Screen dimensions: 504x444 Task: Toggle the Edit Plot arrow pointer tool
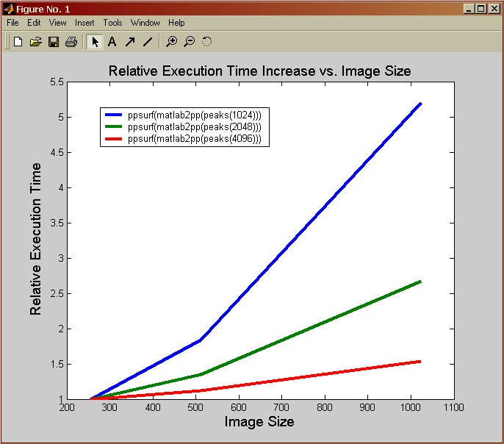click(94, 42)
